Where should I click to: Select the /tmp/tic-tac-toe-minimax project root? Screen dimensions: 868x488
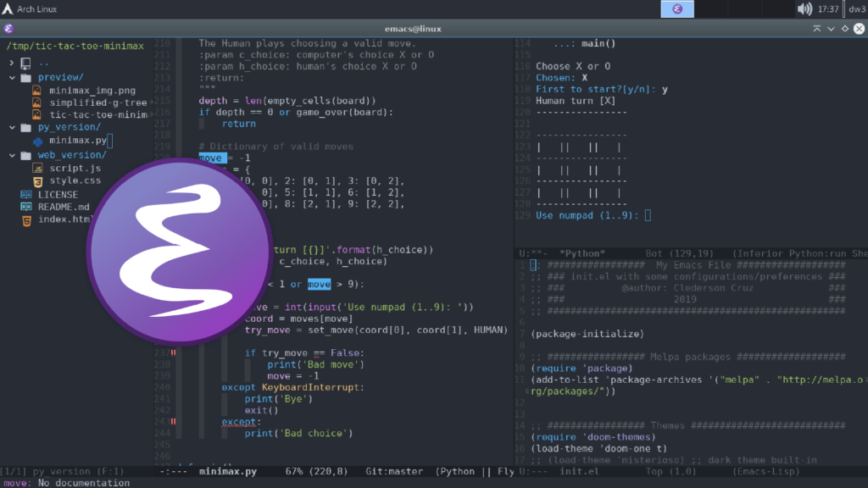point(75,46)
